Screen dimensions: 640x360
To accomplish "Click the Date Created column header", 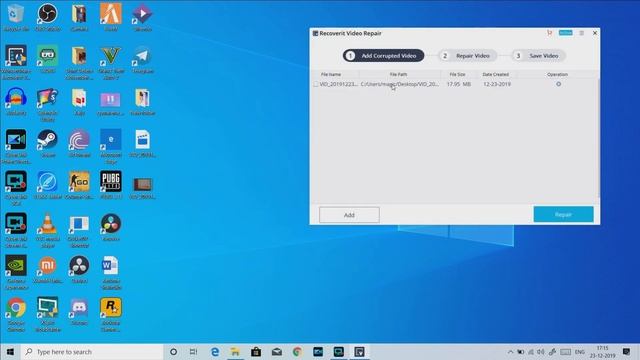I will (x=496, y=74).
